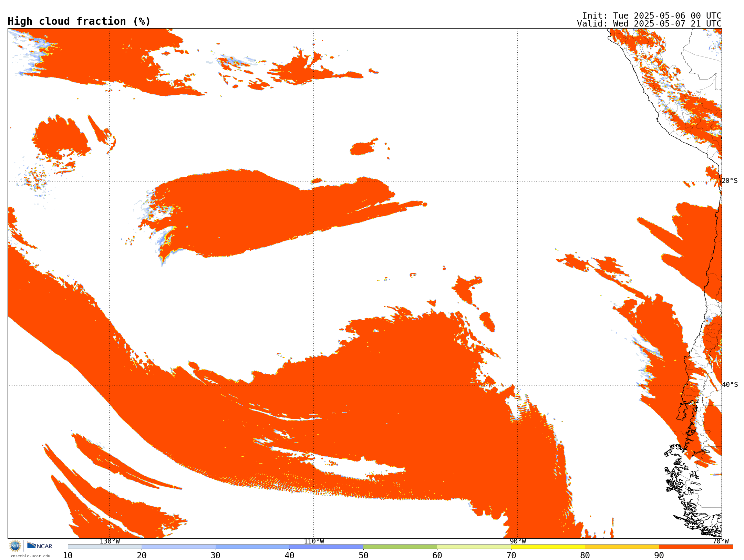This screenshot has height=560, width=744.
Task: Select the 'Valid: Wed 2025-05-07 21 UTC' text
Action: (x=649, y=24)
